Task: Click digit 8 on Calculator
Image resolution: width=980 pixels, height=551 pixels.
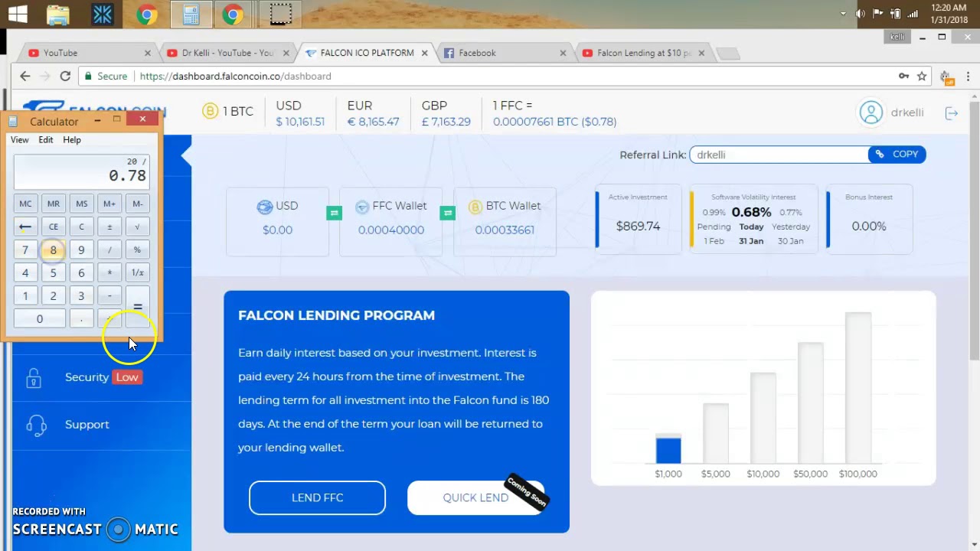Action: pos(54,249)
